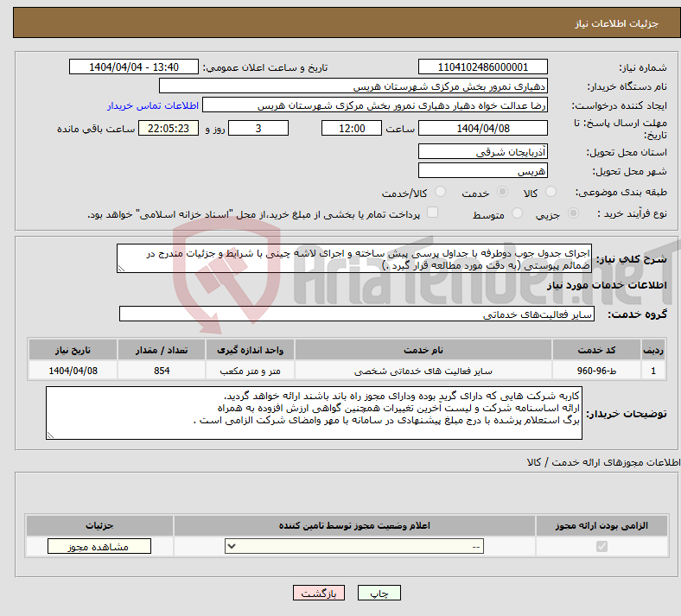
Task: Select the متوسط purchase type radio
Action: tap(517, 213)
